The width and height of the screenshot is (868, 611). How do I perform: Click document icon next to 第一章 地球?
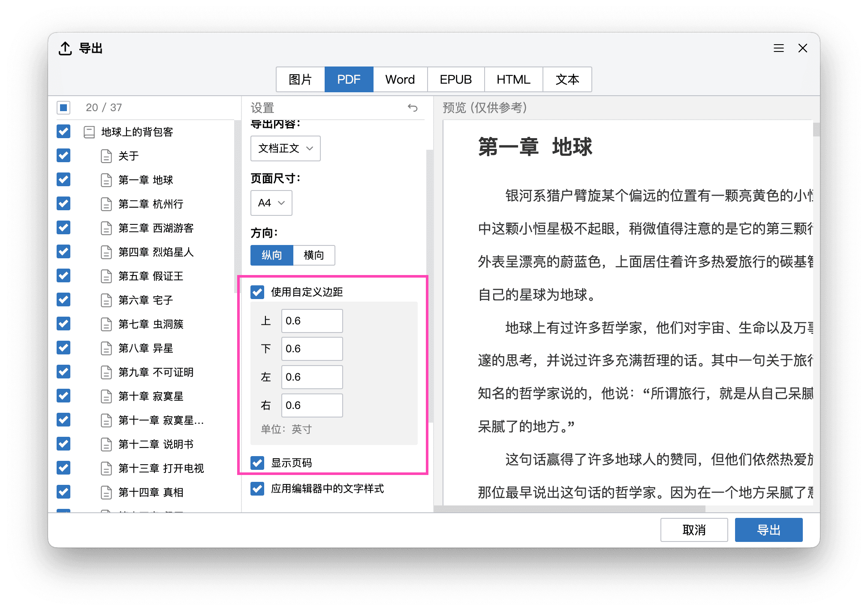tap(106, 180)
